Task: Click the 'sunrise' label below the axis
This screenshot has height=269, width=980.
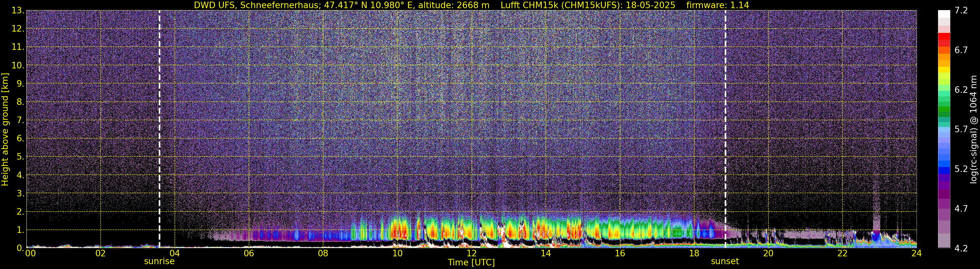Action: (159, 262)
